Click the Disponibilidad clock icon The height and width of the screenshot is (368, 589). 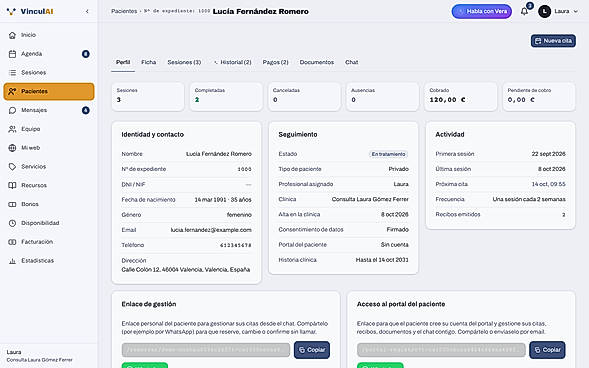click(x=12, y=223)
